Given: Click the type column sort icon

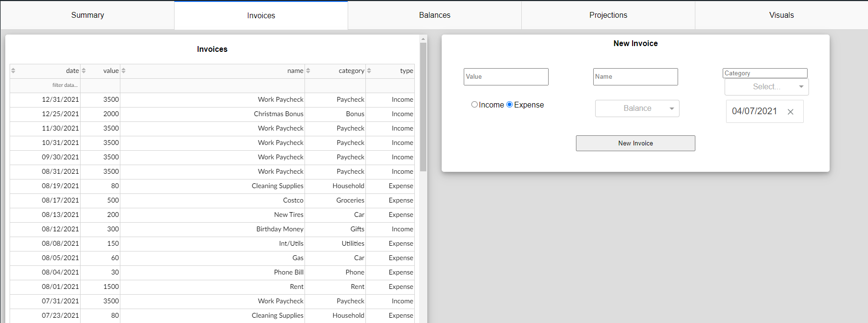Looking at the screenshot, I should point(369,71).
